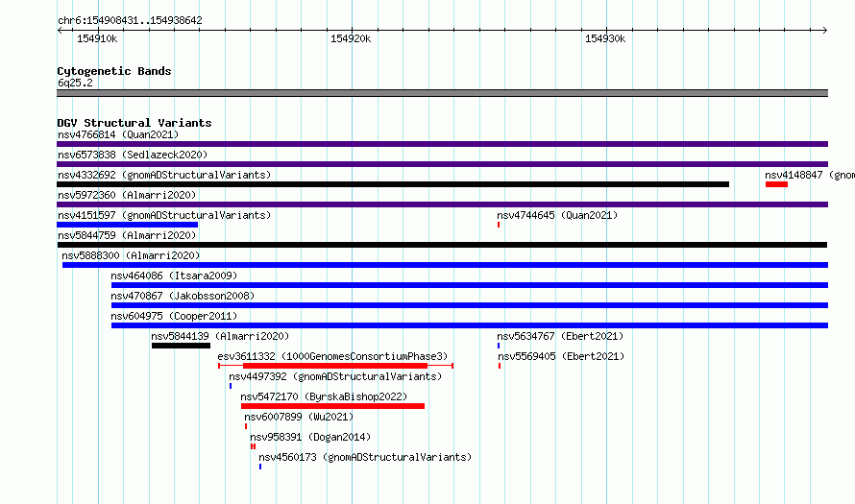Select blue bar under nsv470867
The width and height of the screenshot is (855, 504).
[x=470, y=305]
